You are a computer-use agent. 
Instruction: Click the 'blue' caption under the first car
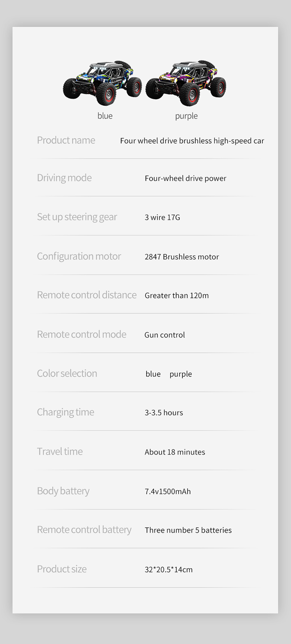pyautogui.click(x=105, y=116)
